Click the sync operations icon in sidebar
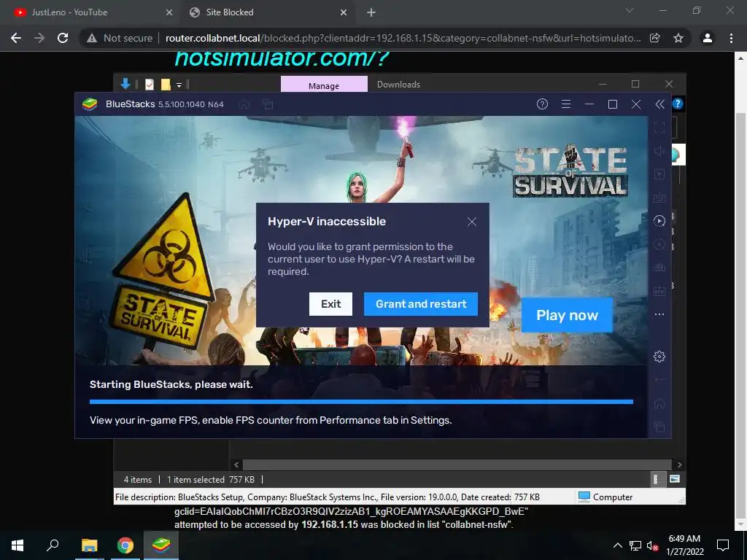 tap(659, 244)
